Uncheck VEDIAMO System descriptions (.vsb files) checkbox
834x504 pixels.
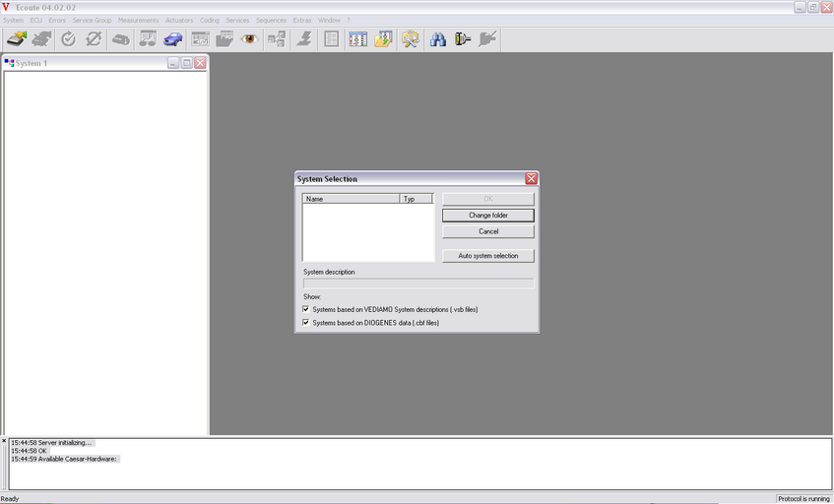(x=306, y=309)
